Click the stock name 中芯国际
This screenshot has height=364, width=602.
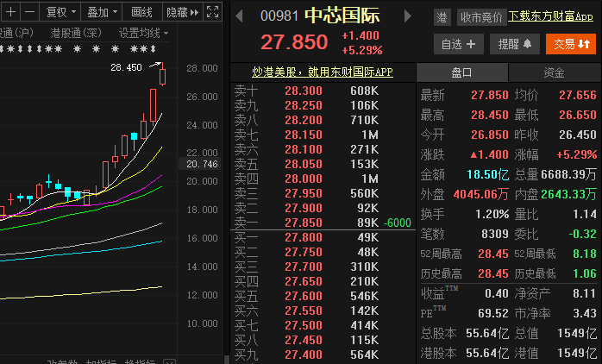[342, 16]
